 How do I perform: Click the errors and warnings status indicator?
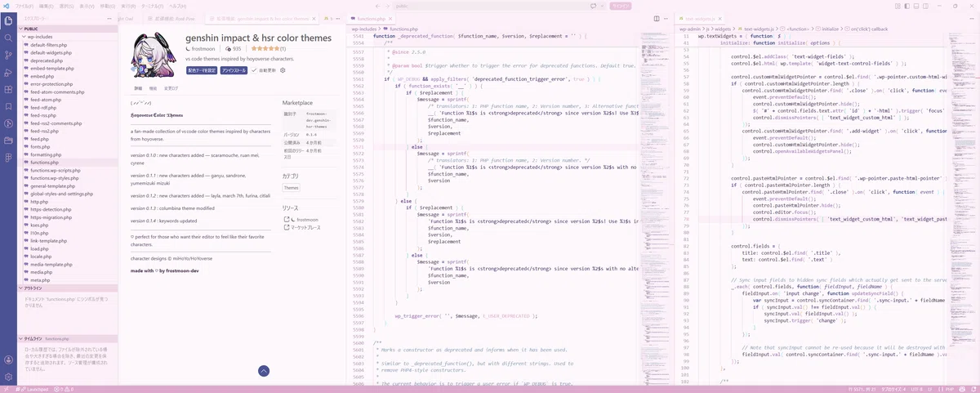tap(64, 389)
